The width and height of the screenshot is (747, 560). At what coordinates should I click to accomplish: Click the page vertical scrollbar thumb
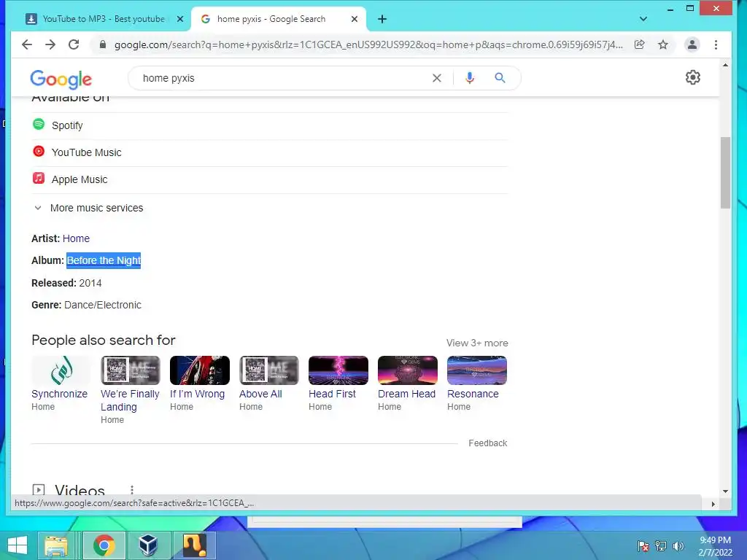click(725, 172)
